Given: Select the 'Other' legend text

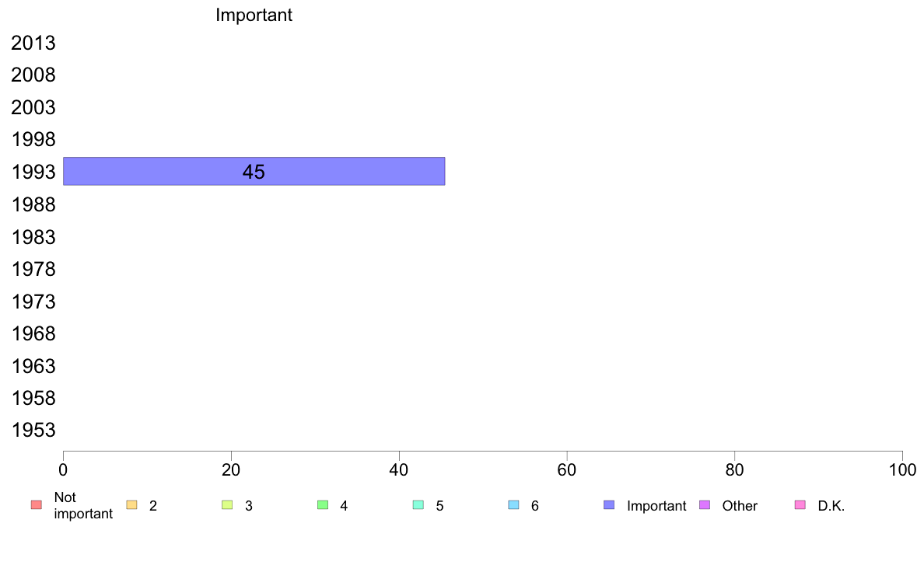Looking at the screenshot, I should click(740, 505).
